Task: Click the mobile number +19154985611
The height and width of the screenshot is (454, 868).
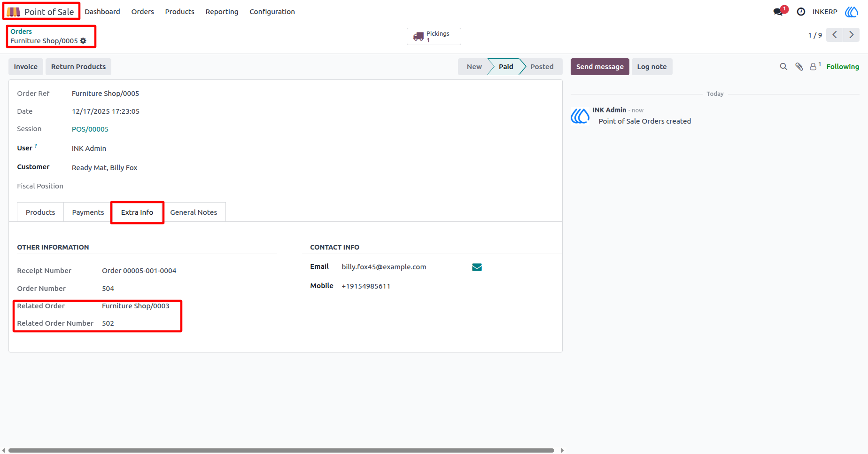Action: coord(366,286)
